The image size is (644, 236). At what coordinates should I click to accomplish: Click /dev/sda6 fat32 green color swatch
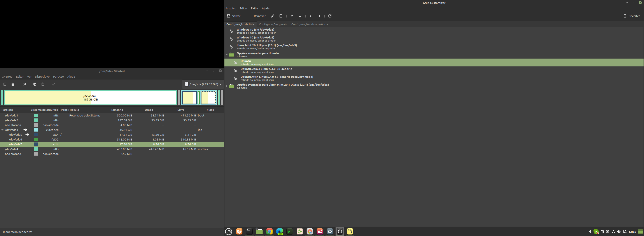coord(36,139)
